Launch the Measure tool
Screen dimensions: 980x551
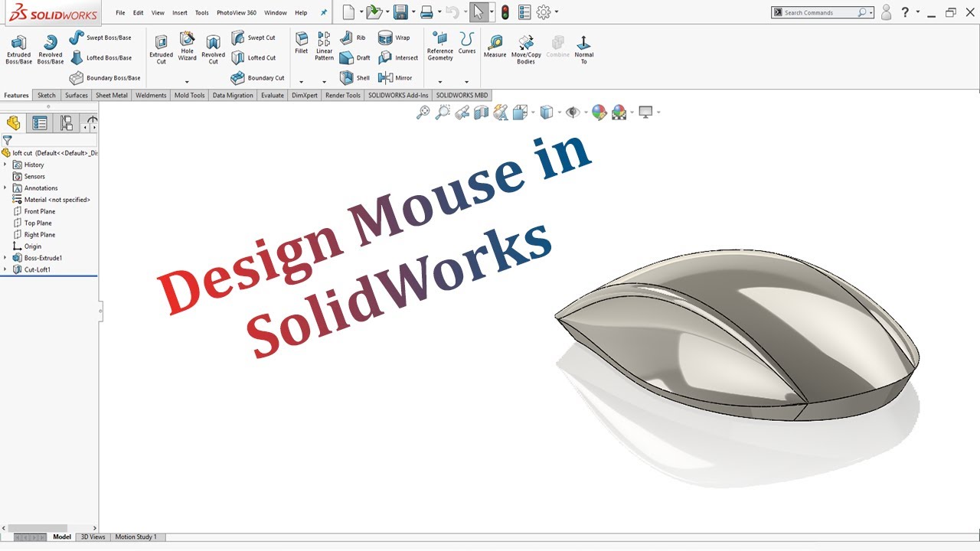pos(495,47)
